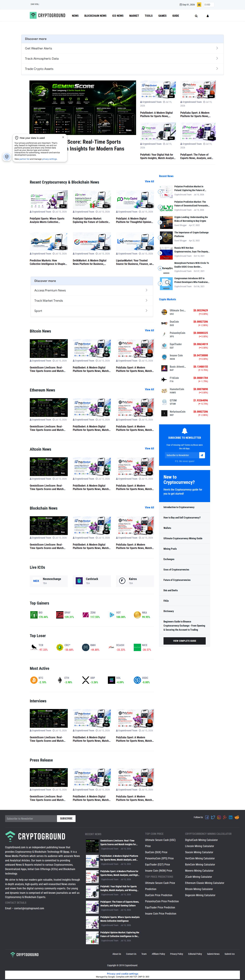Open the Blockchain News menu item
This screenshot has width=245, height=980.
tap(95, 16)
